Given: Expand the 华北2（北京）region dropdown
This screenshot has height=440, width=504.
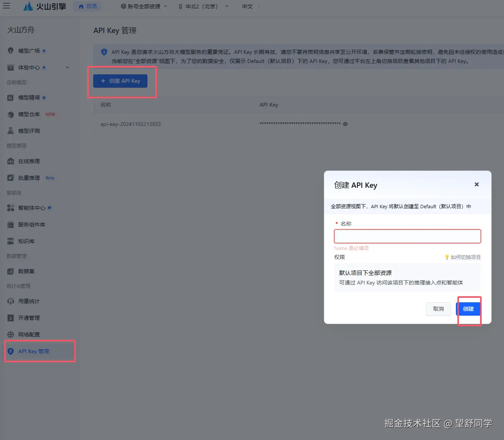Looking at the screenshot, I should 203,6.
